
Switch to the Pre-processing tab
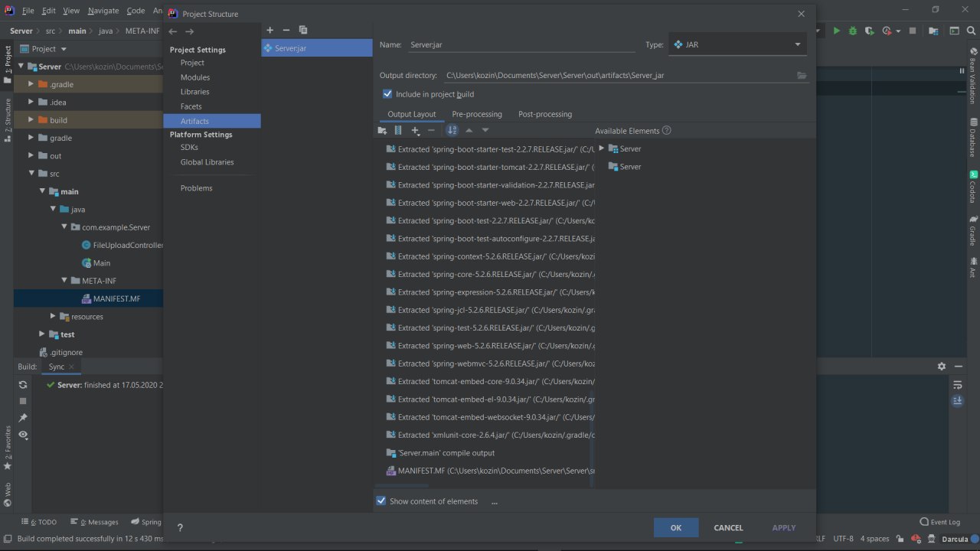click(477, 114)
